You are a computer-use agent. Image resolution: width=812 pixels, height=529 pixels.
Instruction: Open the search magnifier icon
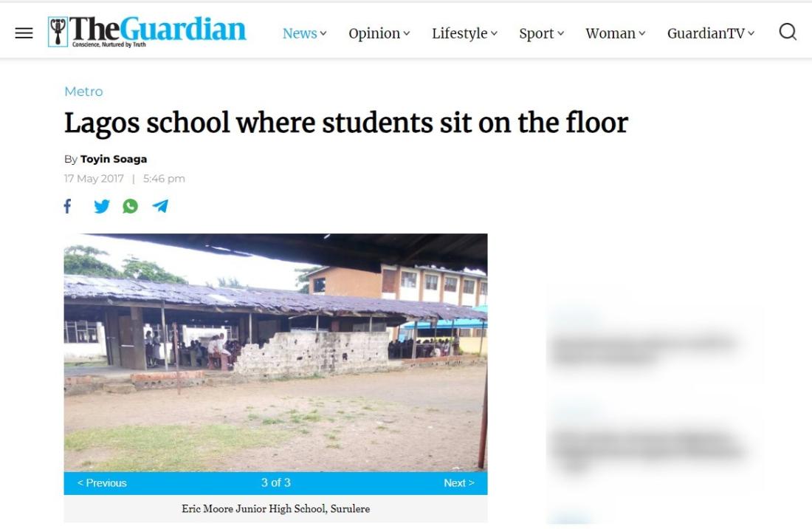[x=788, y=32]
